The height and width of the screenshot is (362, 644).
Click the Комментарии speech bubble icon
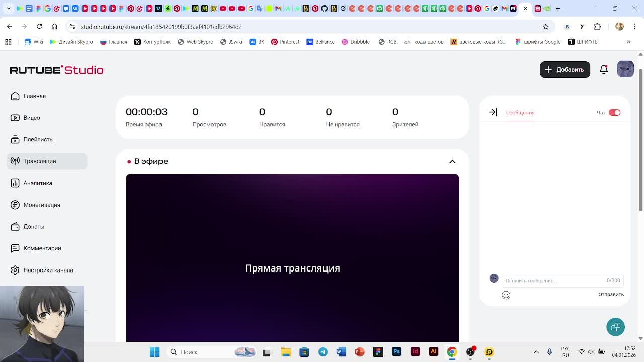click(x=15, y=248)
